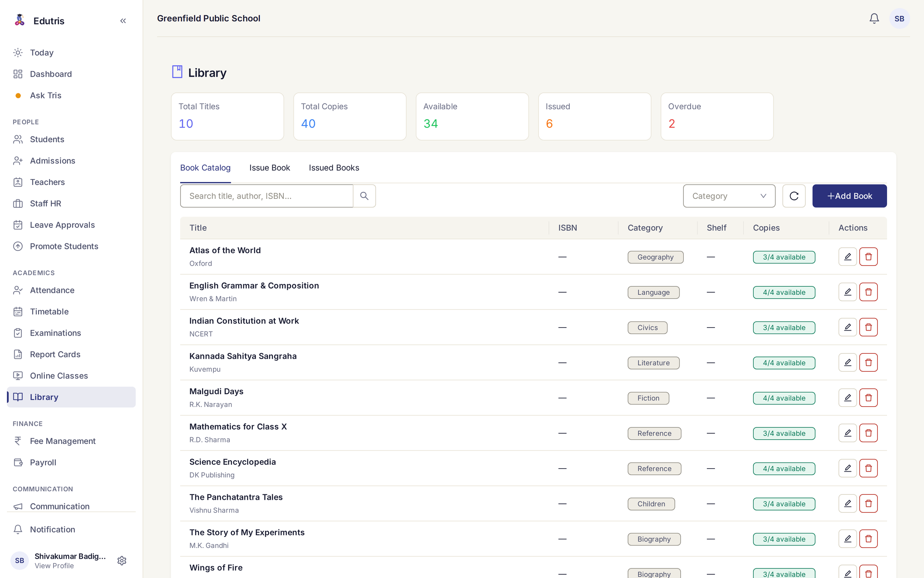Open Fee Management page
The width and height of the screenshot is (924, 578).
pyautogui.click(x=71, y=441)
